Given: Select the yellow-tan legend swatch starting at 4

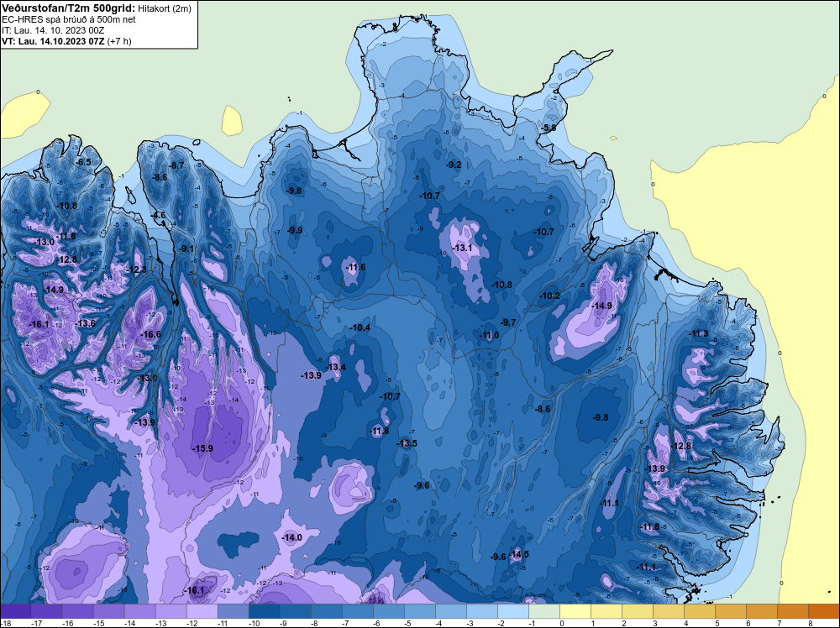Looking at the screenshot, I should pos(700,611).
